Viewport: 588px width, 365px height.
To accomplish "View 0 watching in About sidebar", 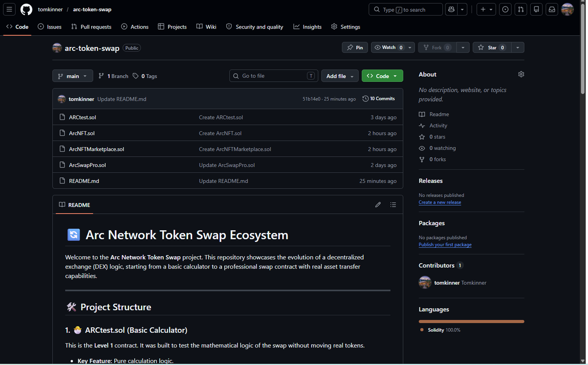I will (437, 148).
